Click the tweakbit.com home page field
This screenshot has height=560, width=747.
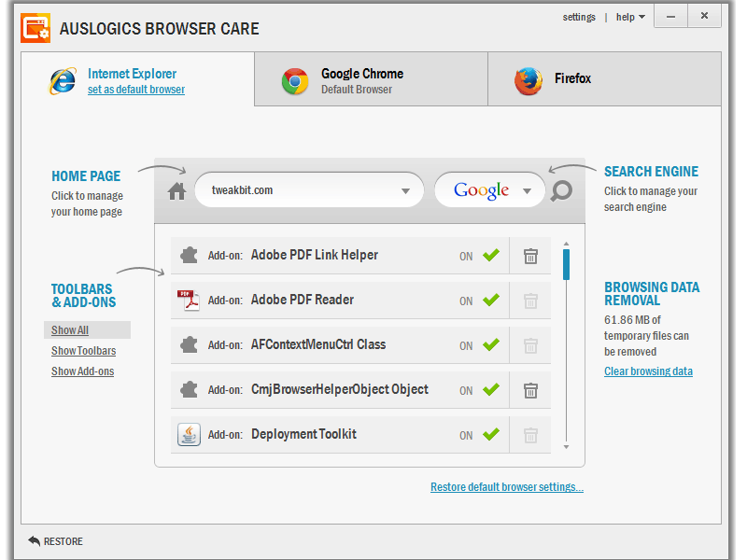coord(309,189)
